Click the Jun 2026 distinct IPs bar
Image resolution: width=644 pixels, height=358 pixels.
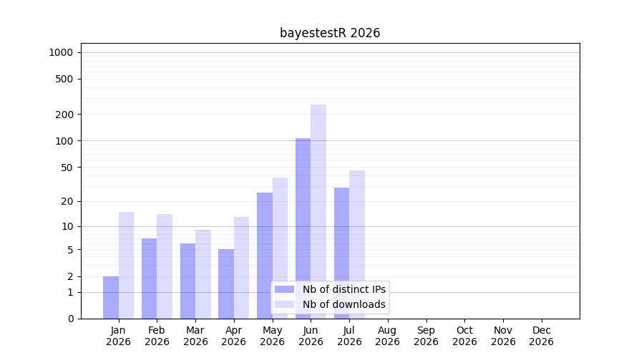coord(303,228)
